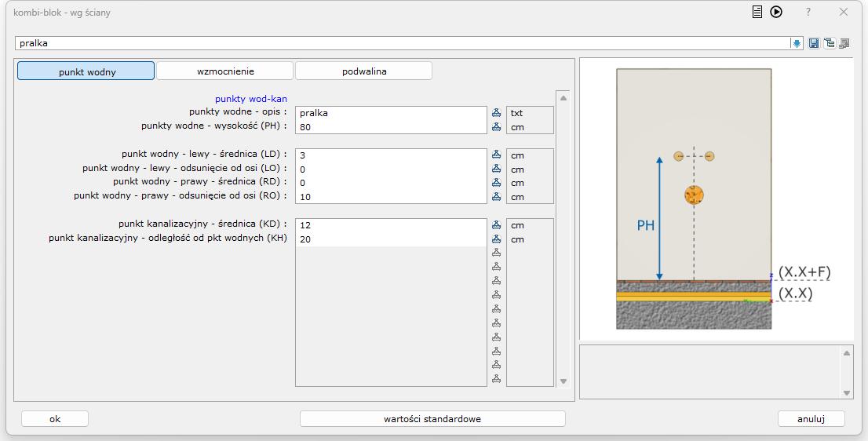Select the punkt wodny tab

pos(86,71)
